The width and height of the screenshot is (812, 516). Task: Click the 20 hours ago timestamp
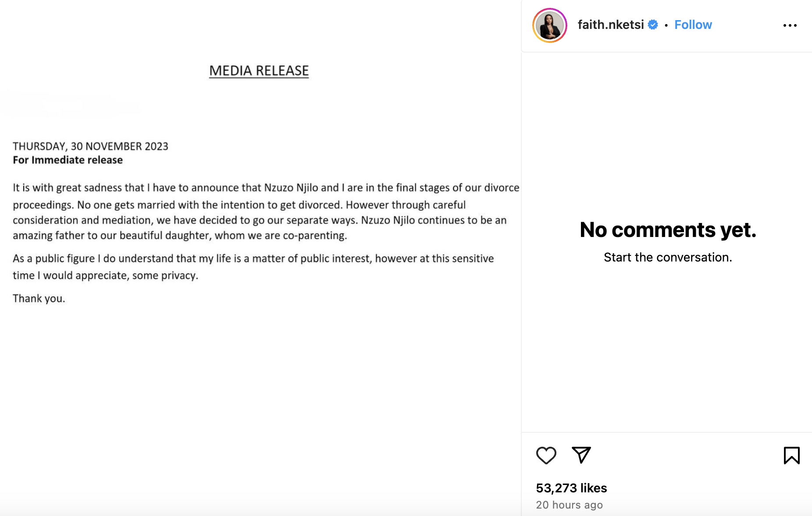(x=569, y=505)
